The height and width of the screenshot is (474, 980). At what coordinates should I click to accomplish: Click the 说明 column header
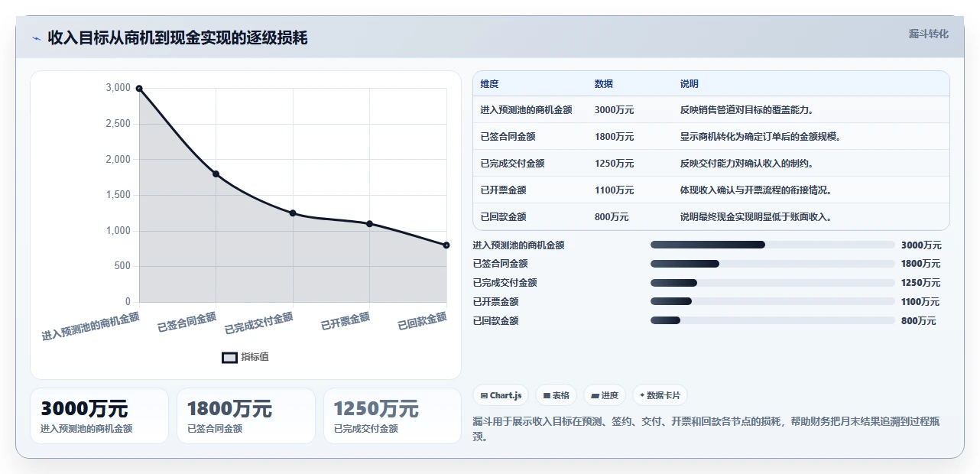690,84
